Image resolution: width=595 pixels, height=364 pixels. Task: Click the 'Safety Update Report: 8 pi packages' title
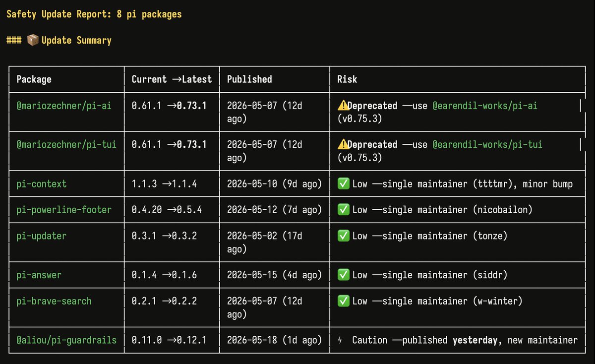94,14
